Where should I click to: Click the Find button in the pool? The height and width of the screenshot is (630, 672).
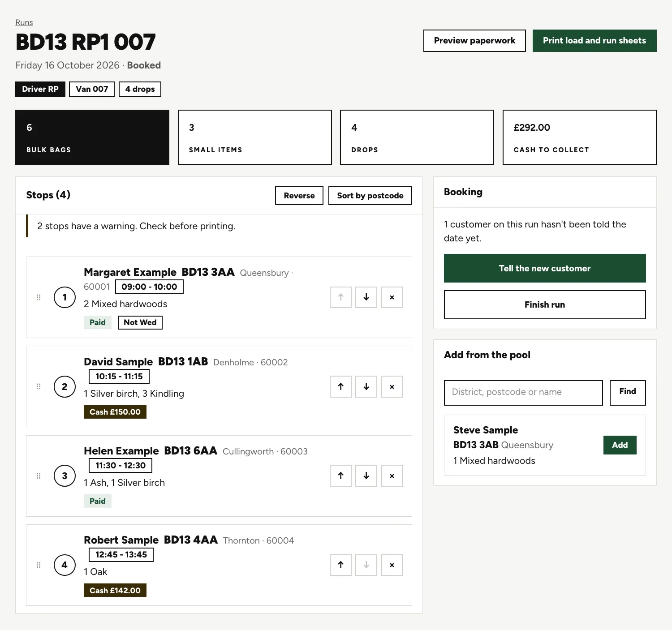628,393
